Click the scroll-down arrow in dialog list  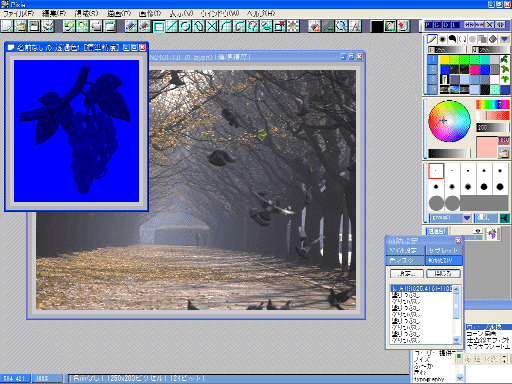(457, 340)
